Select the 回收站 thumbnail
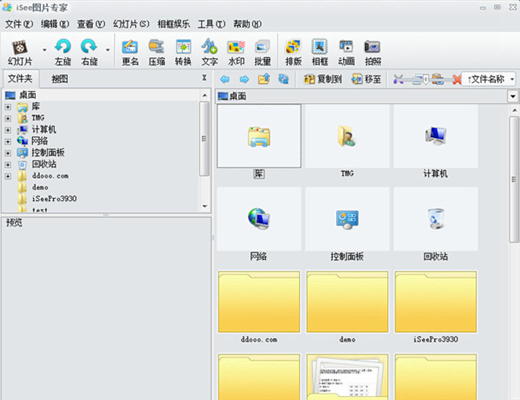The width and height of the screenshot is (520, 400). 435,219
